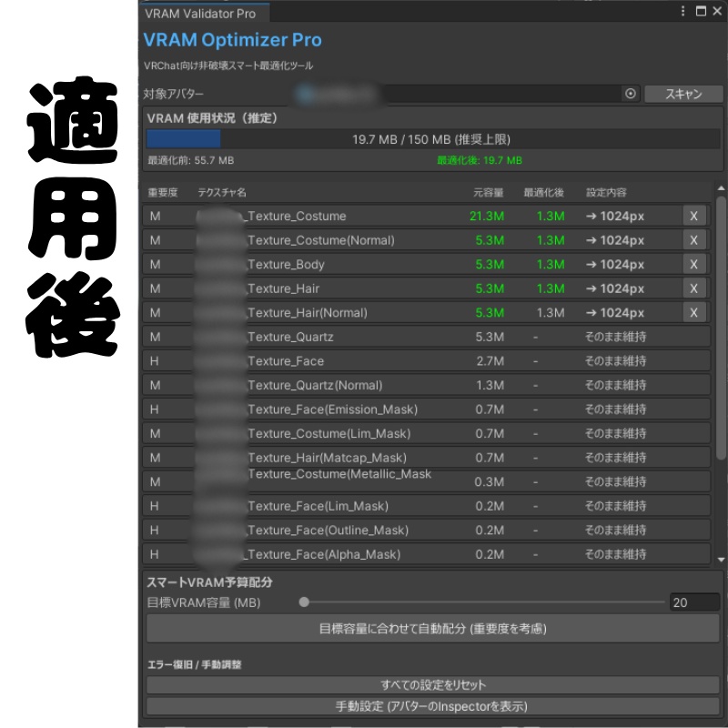The height and width of the screenshot is (728, 728).
Task: Select the Texture_Face row in the list
Action: [364, 360]
